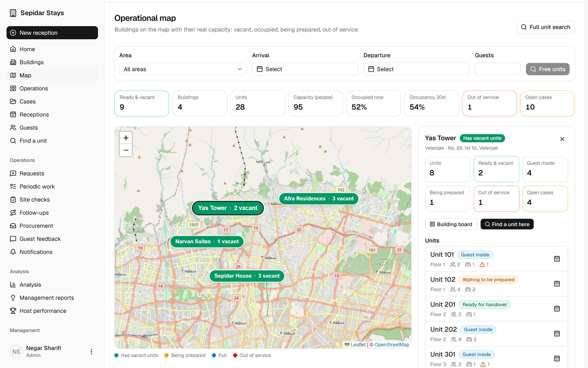Open calendar for Unit 102

(x=557, y=284)
